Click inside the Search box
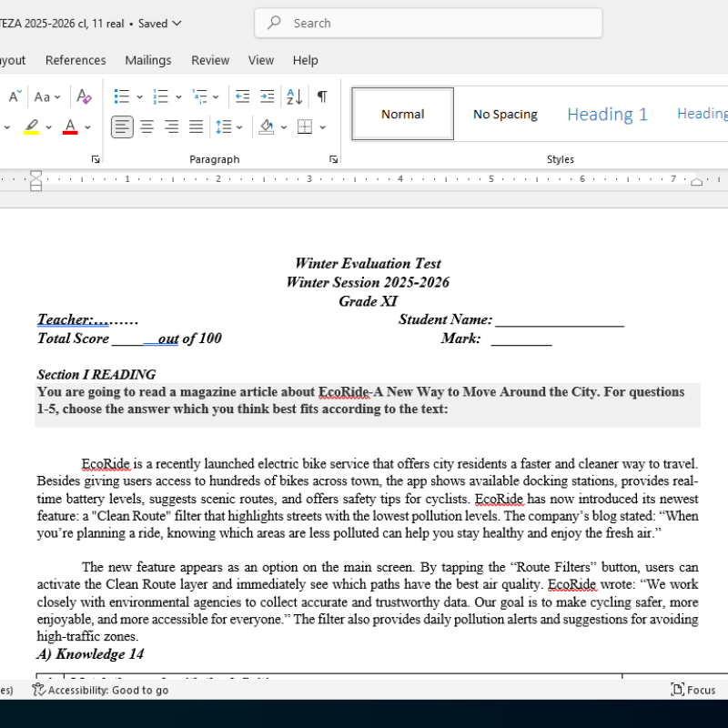 click(426, 23)
